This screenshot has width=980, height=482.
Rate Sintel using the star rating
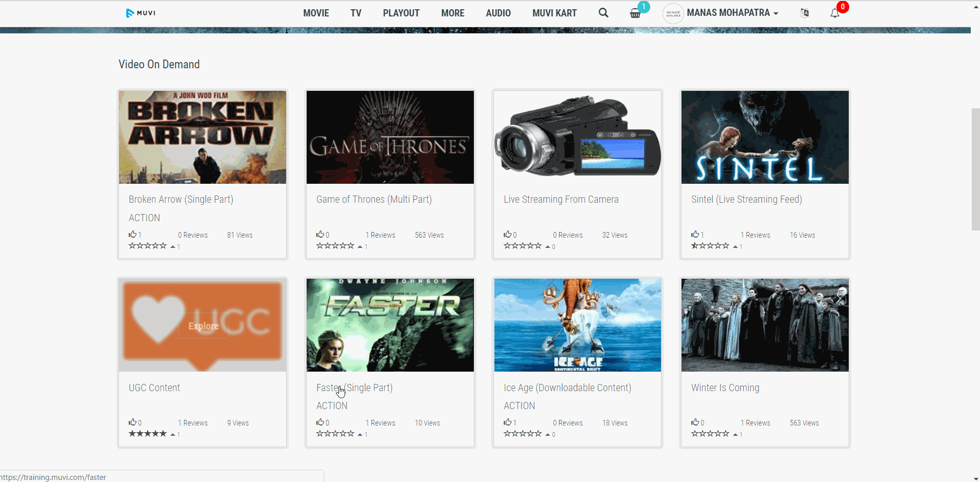click(x=710, y=246)
